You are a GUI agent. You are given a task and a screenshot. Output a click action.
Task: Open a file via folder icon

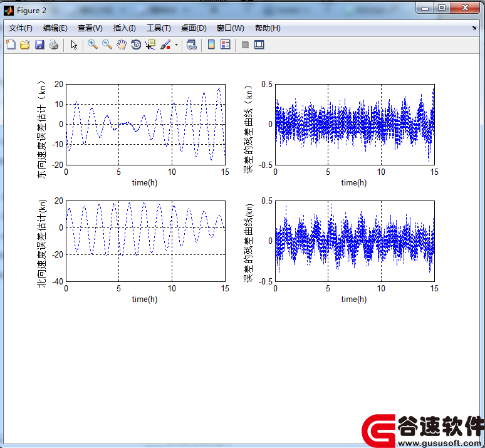coord(25,45)
